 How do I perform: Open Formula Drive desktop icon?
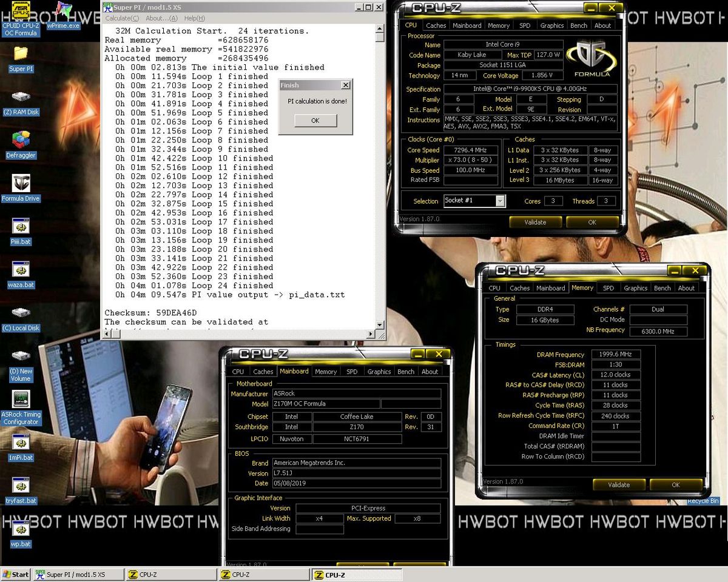(x=21, y=189)
